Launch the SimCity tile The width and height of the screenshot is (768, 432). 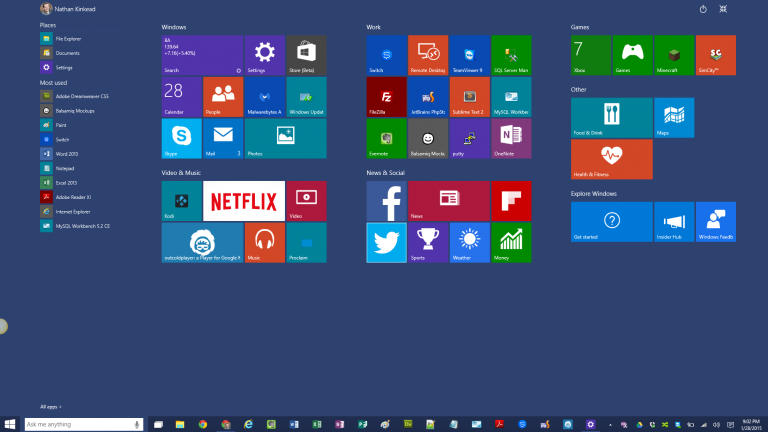click(716, 55)
